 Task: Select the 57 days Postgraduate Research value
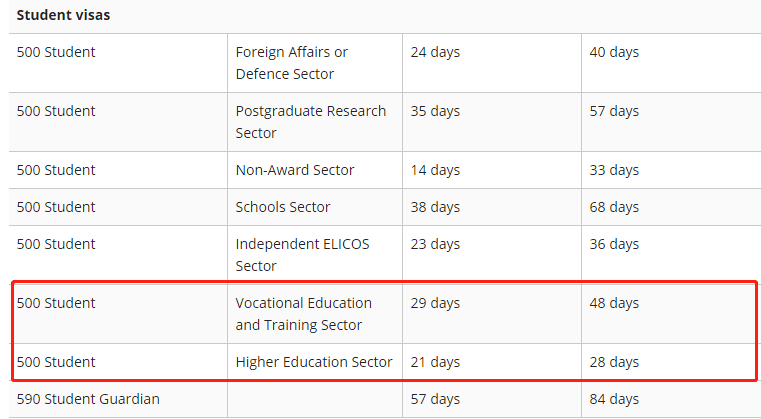[614, 111]
